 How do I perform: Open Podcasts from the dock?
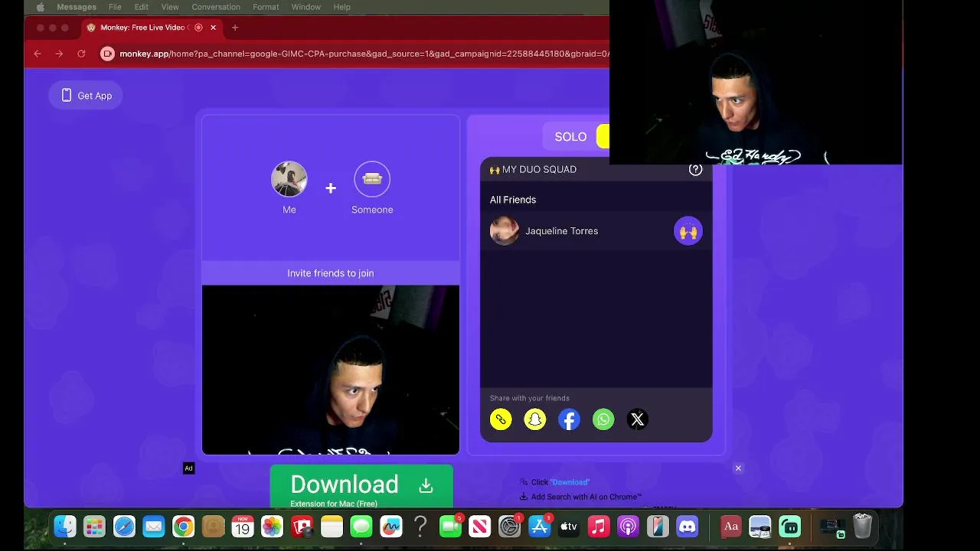coord(628,527)
